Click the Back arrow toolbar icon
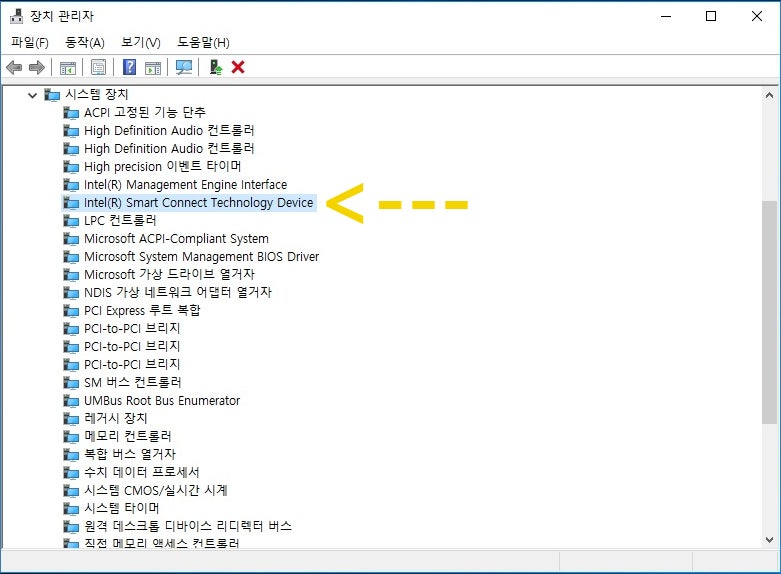Viewport: 781px width, 574px height. pyautogui.click(x=14, y=67)
